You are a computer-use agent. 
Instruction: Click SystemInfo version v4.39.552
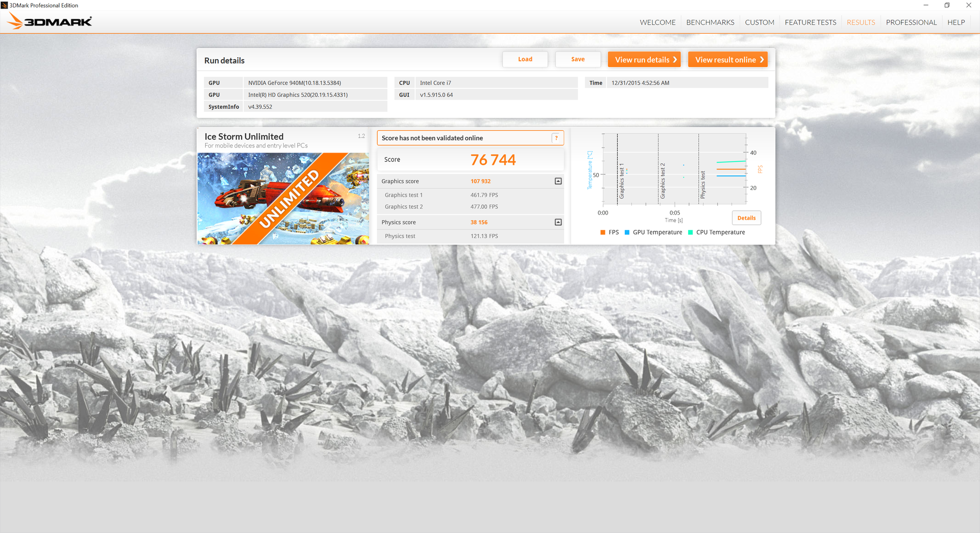coord(315,107)
